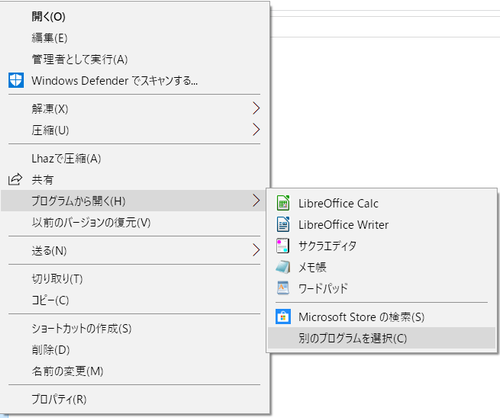Click the ワードパッド application icon
This screenshot has width=500, height=418.
283,288
